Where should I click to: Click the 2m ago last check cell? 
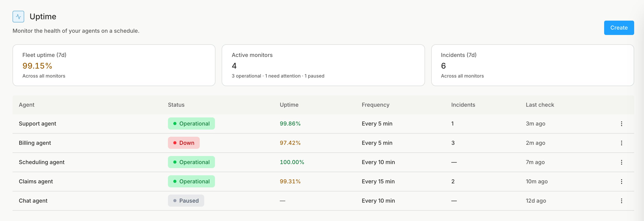[535, 143]
